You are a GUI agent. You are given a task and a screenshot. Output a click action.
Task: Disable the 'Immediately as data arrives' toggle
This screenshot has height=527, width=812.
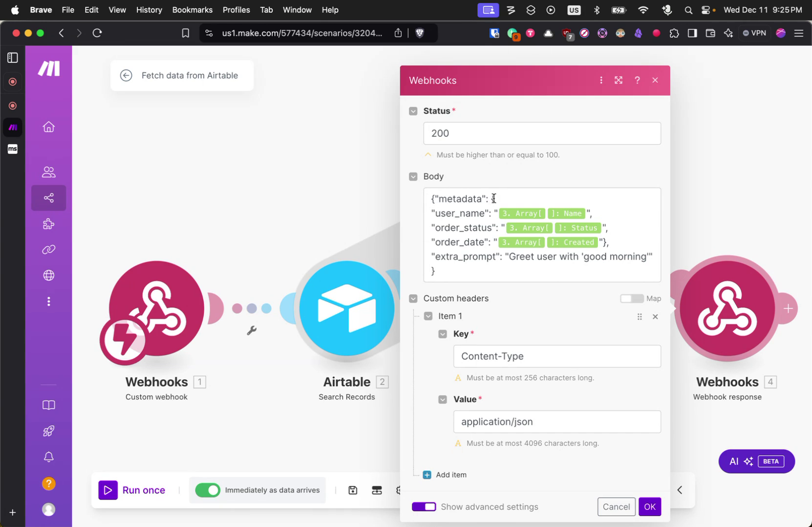pyautogui.click(x=208, y=490)
